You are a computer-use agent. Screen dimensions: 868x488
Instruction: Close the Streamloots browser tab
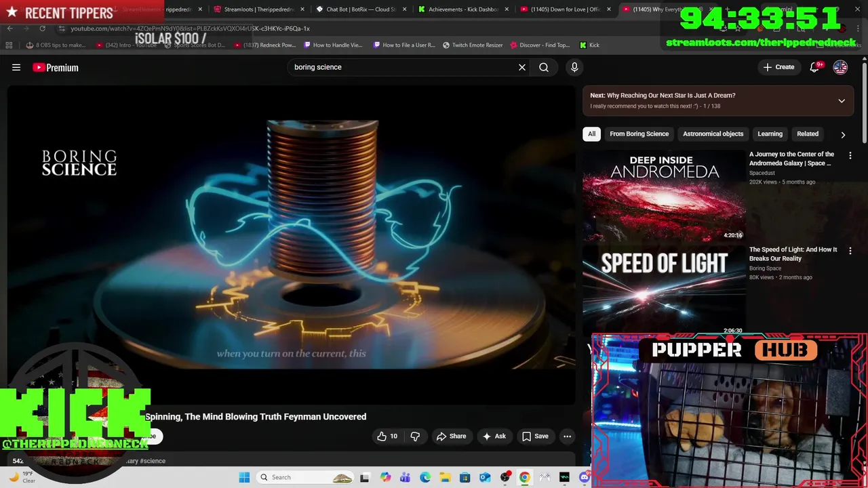tap(302, 9)
